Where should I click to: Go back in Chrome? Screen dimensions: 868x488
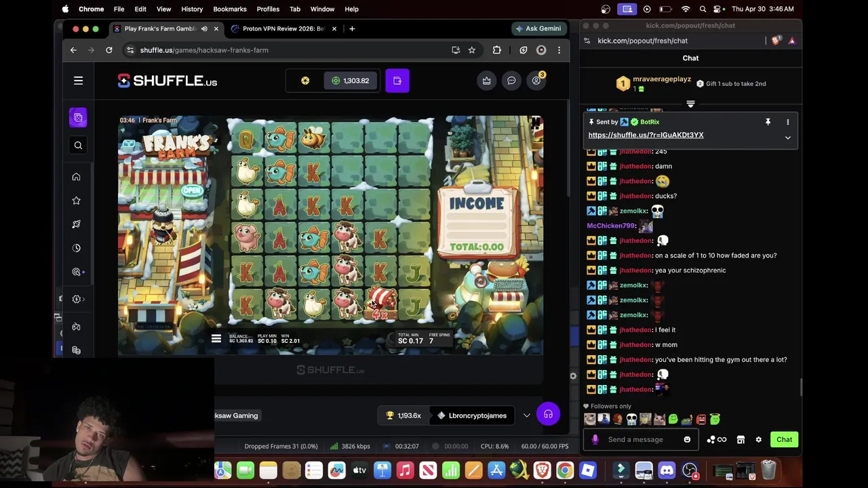coord(73,50)
